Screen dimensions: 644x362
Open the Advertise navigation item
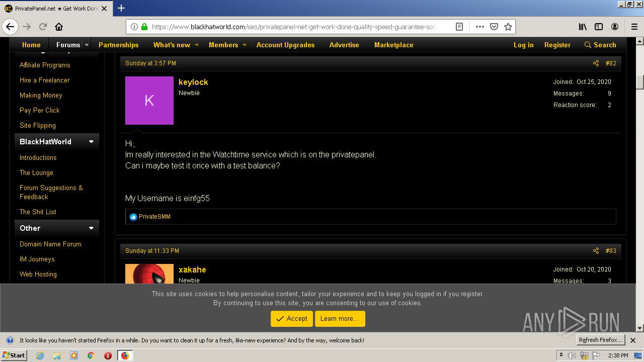(x=344, y=45)
